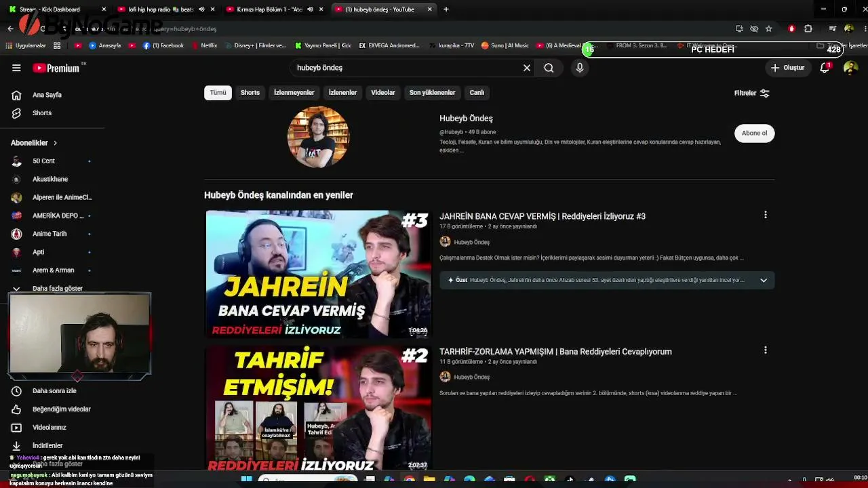The height and width of the screenshot is (488, 868).
Task: Play the JAHREIN BANA CEVAP VERMİŞ thumbnail
Action: click(318, 274)
